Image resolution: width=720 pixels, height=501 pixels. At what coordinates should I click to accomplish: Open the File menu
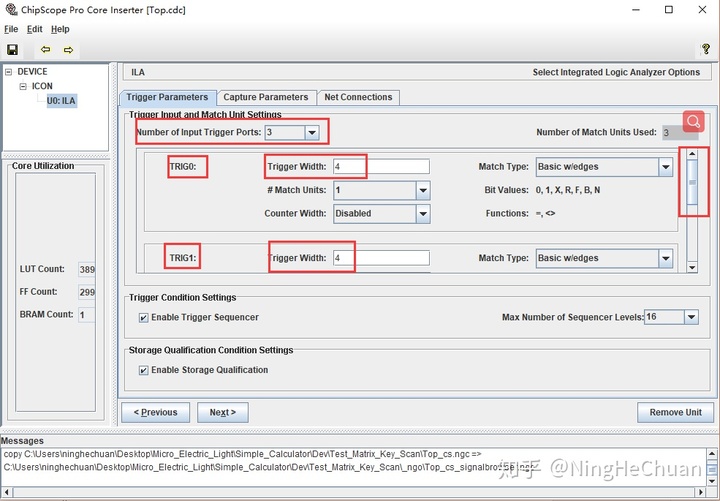click(11, 29)
